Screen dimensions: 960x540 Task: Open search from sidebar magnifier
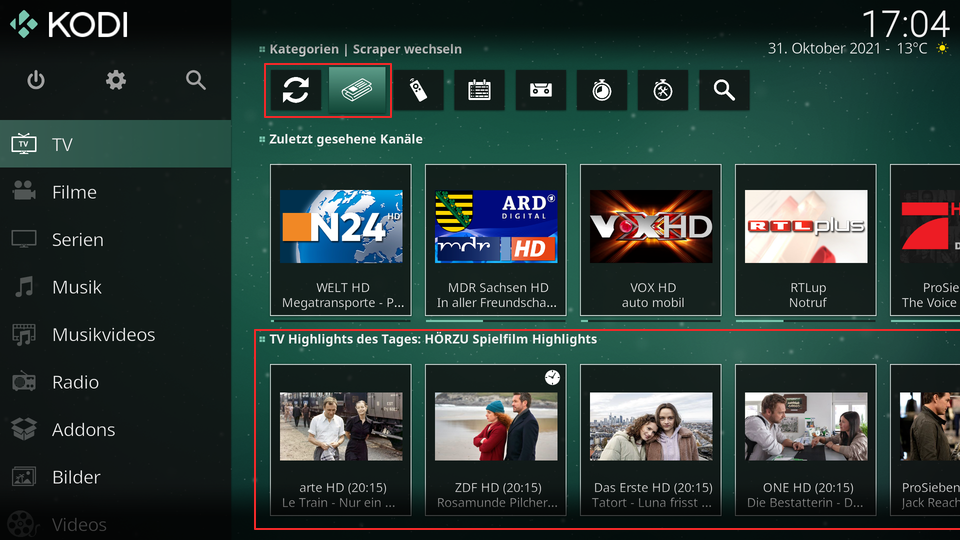click(195, 80)
